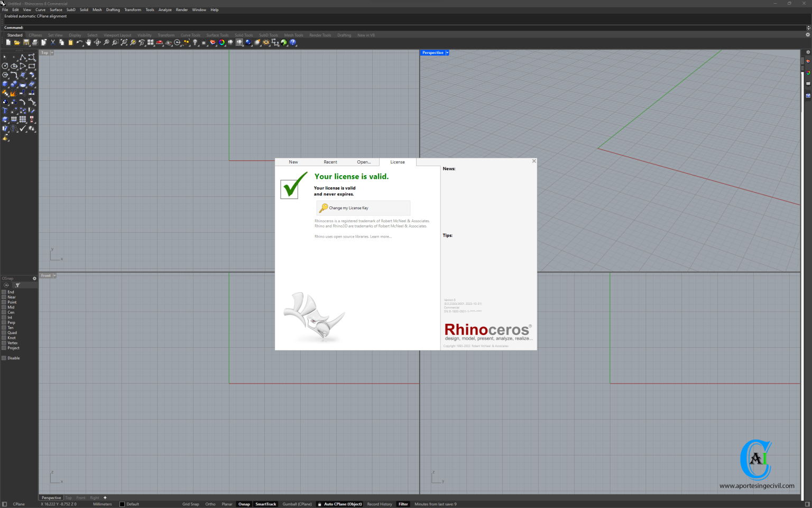Select the Pan view hand tool
812x508 pixels.
coord(88,42)
